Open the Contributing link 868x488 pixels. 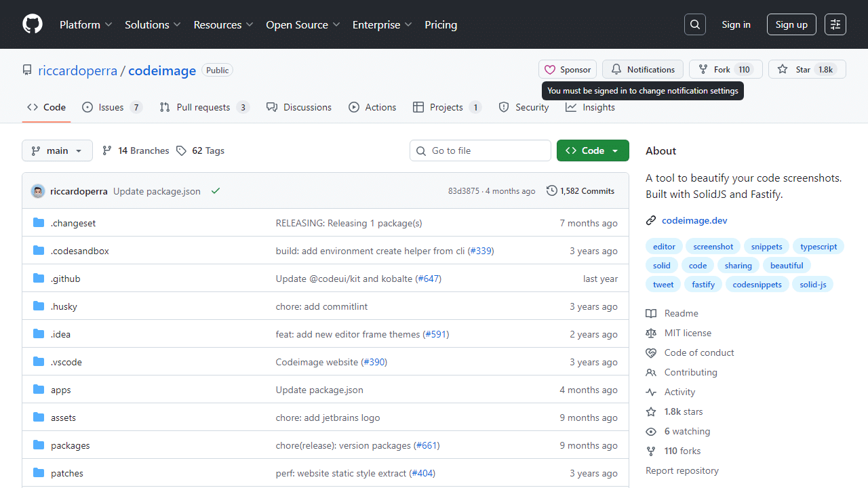[690, 372]
